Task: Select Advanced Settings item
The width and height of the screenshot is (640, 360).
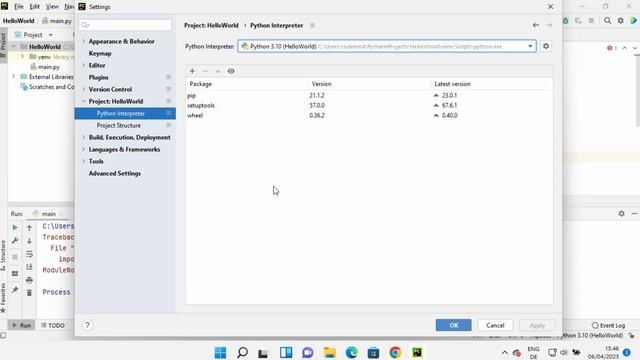Action: (115, 173)
